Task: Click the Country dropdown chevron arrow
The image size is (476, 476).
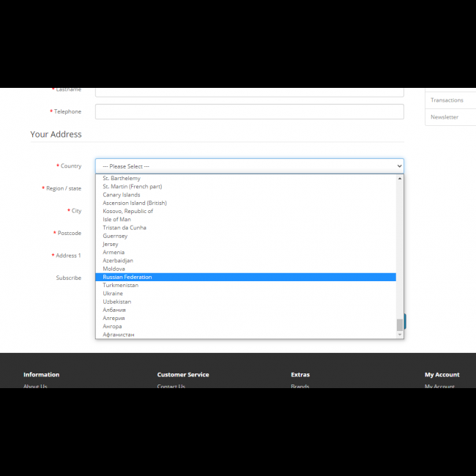Action: [x=398, y=166]
